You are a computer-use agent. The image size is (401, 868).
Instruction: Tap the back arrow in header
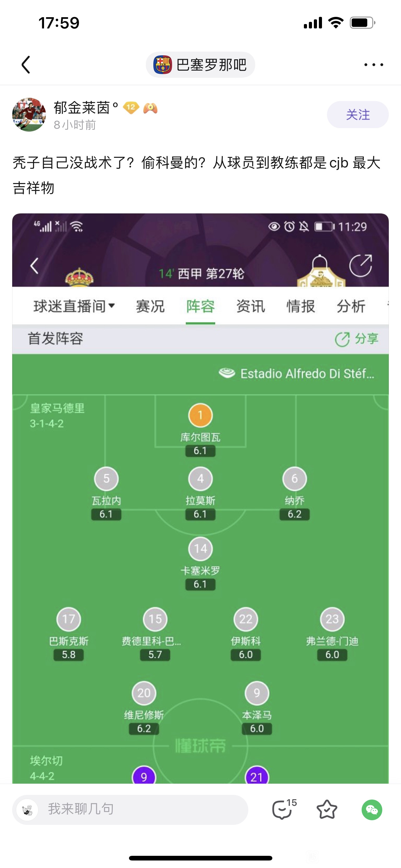(x=26, y=65)
